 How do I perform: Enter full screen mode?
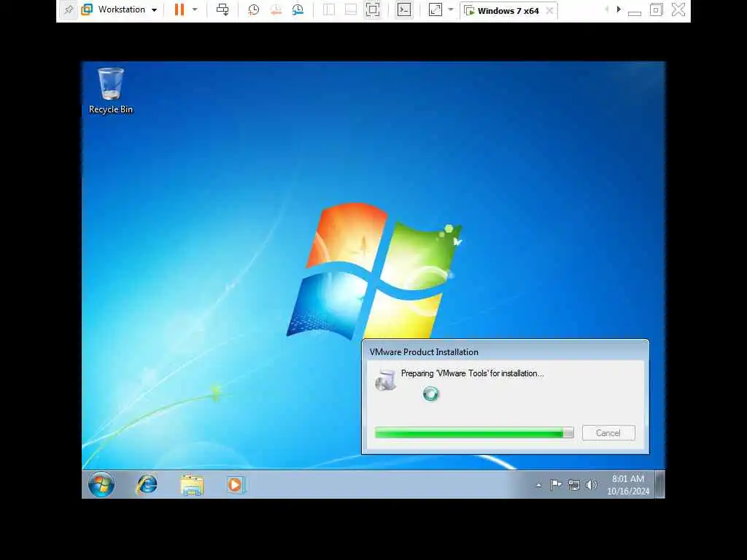click(373, 9)
